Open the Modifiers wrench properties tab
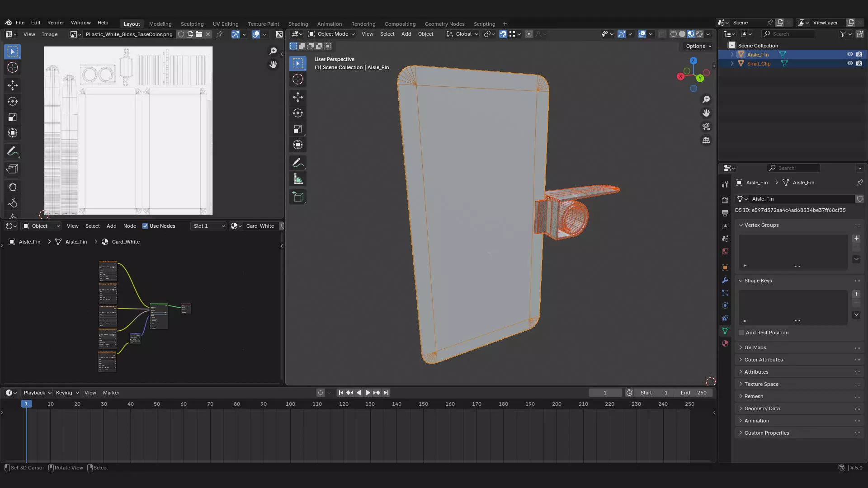 pyautogui.click(x=725, y=280)
